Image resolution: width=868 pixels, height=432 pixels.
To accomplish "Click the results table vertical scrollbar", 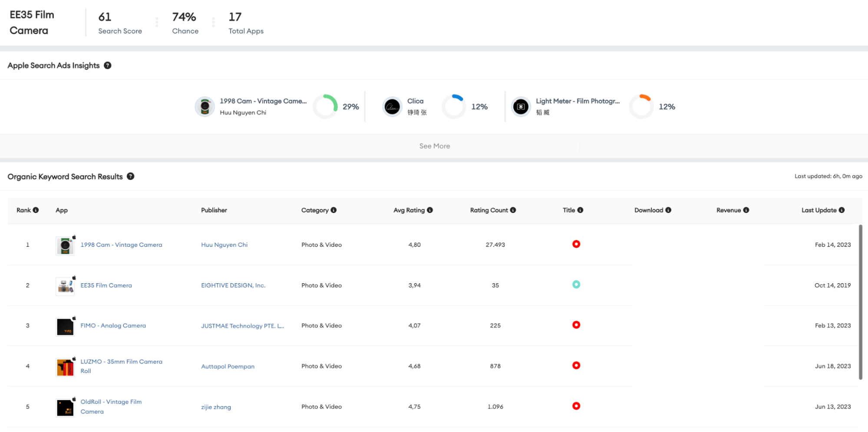I will pos(861,302).
